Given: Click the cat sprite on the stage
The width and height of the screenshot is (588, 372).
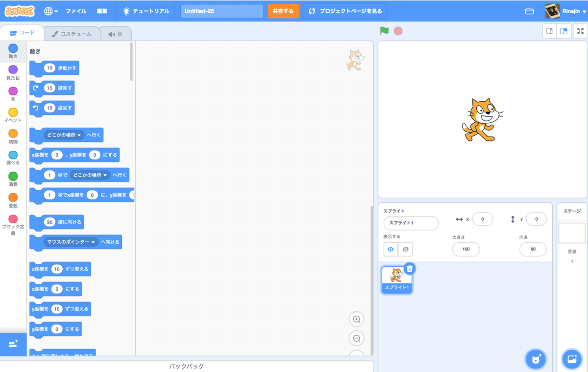Looking at the screenshot, I should tap(482, 119).
